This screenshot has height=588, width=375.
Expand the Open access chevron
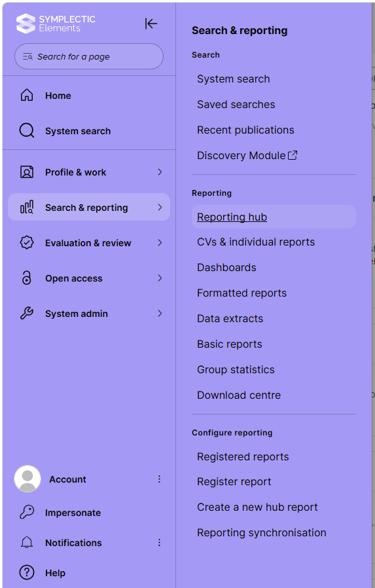pos(160,278)
